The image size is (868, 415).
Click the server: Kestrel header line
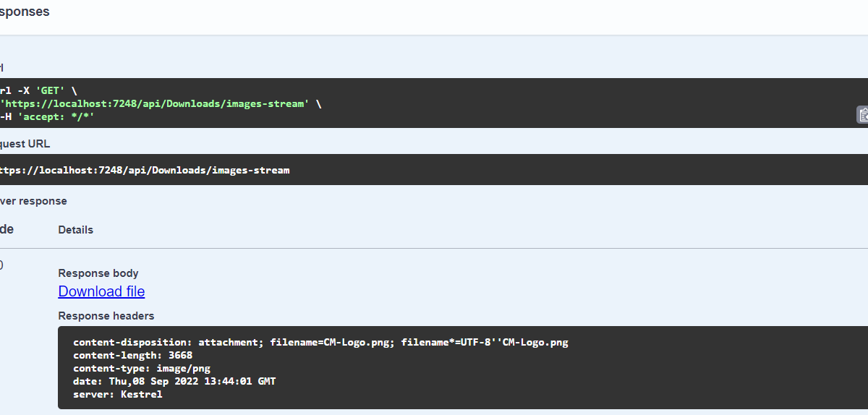coord(117,395)
